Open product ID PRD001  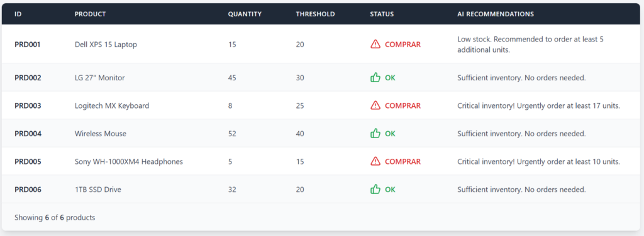pyautogui.click(x=28, y=45)
